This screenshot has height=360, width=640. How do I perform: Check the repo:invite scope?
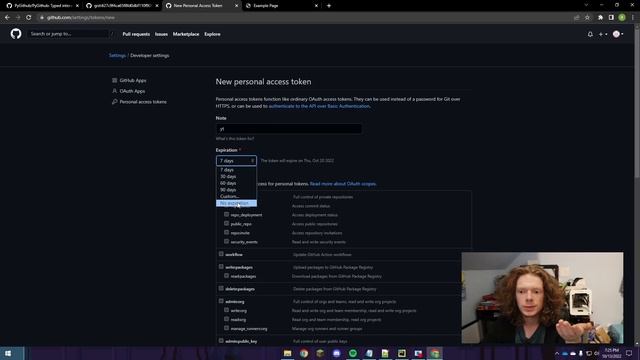point(227,232)
